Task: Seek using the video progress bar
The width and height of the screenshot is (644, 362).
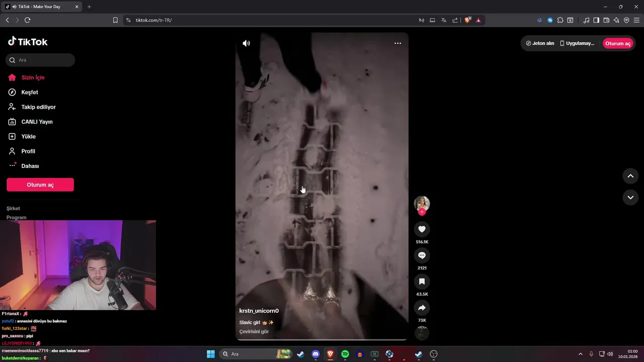Action: pyautogui.click(x=321, y=340)
